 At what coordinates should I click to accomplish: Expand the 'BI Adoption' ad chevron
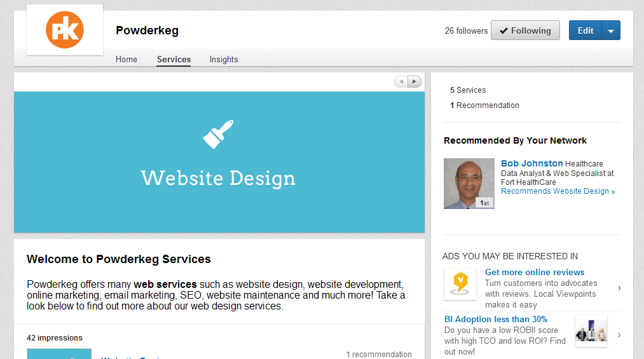coord(619,335)
